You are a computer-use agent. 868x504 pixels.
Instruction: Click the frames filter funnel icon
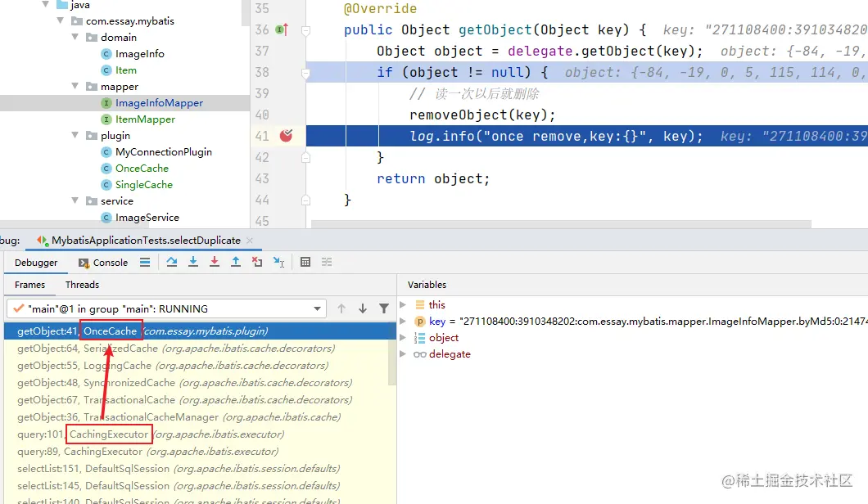383,308
